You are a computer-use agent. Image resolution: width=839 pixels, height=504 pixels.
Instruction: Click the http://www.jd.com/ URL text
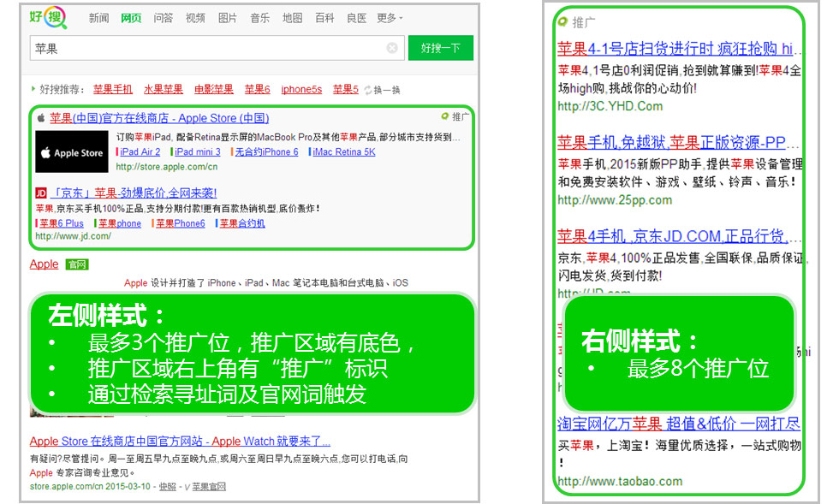74,236
